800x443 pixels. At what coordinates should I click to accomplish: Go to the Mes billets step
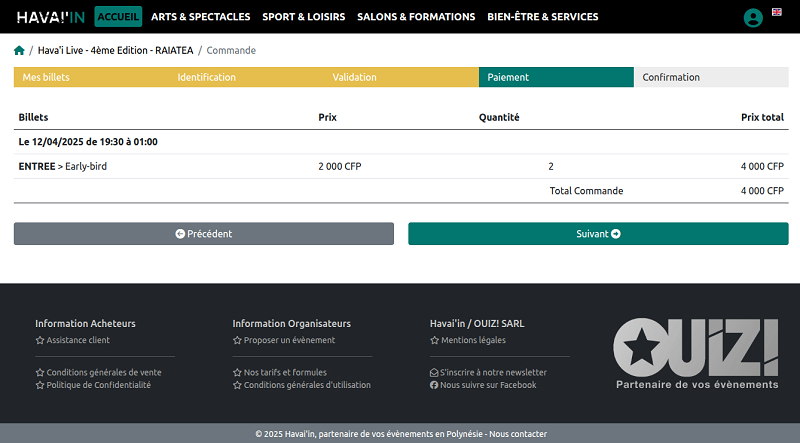click(x=47, y=77)
